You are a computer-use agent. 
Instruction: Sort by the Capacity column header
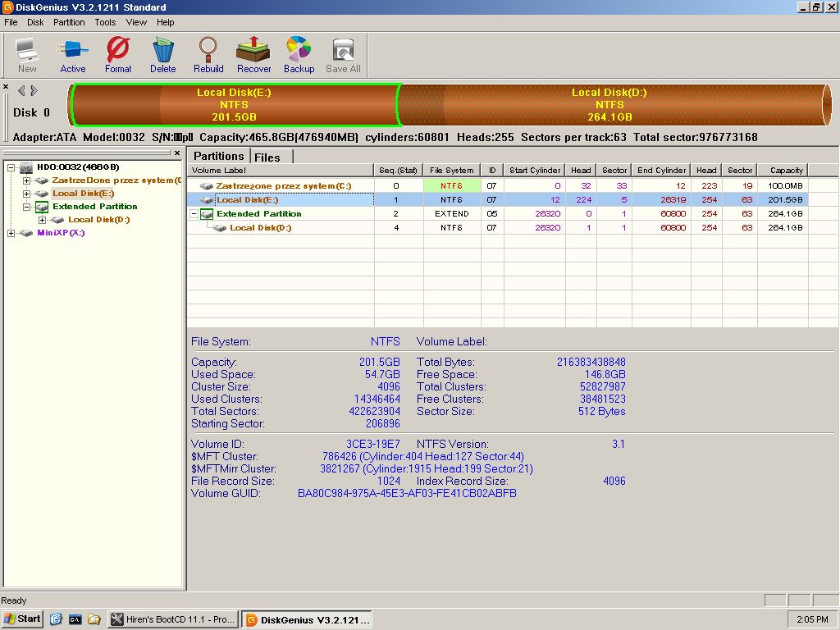pos(783,171)
